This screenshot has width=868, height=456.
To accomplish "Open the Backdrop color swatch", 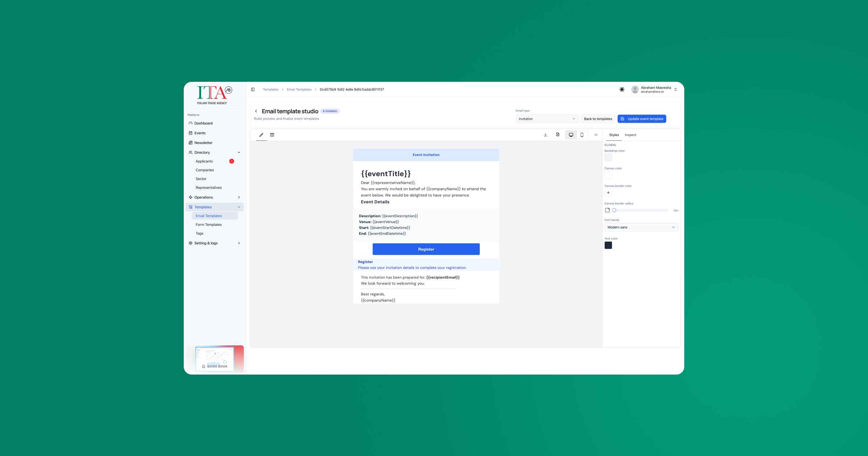I will tap(608, 157).
